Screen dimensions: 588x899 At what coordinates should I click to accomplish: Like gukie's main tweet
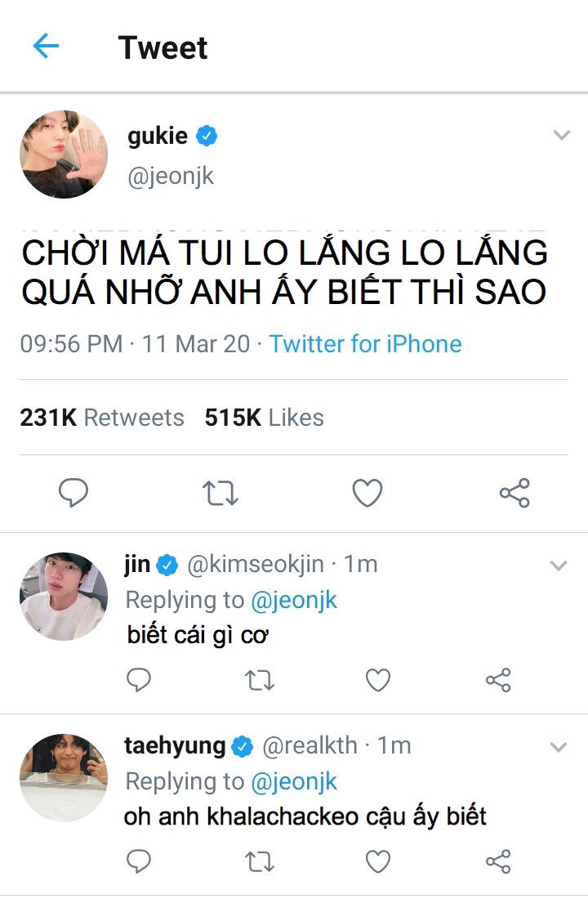click(x=367, y=493)
